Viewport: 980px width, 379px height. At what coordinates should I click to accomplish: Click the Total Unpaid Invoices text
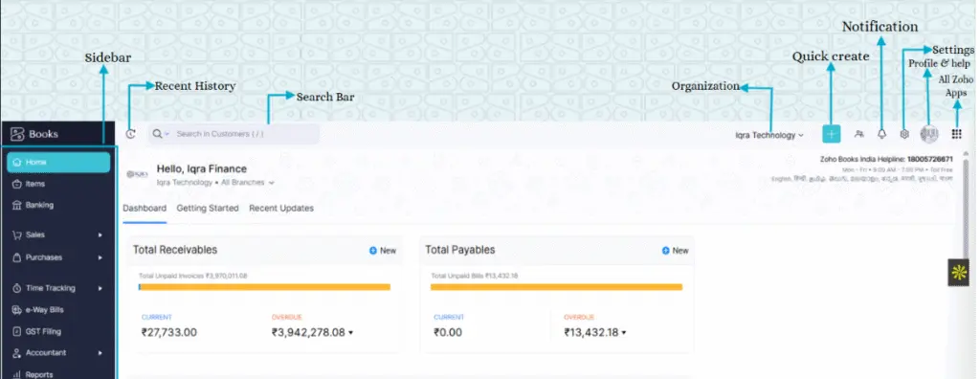pos(192,276)
